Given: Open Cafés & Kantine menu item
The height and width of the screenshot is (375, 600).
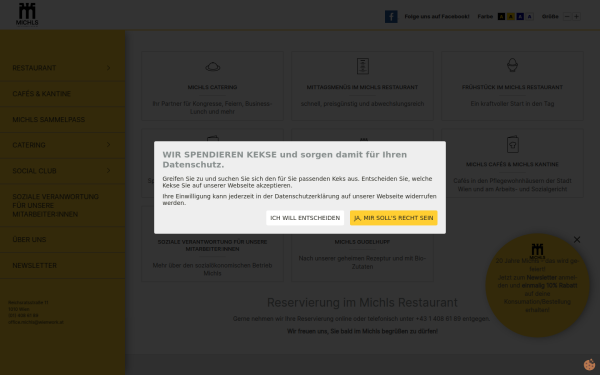Looking at the screenshot, I should pos(41,94).
